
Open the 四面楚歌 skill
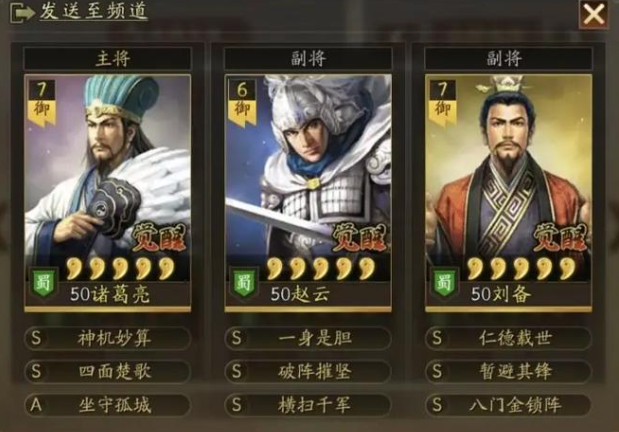(x=108, y=371)
